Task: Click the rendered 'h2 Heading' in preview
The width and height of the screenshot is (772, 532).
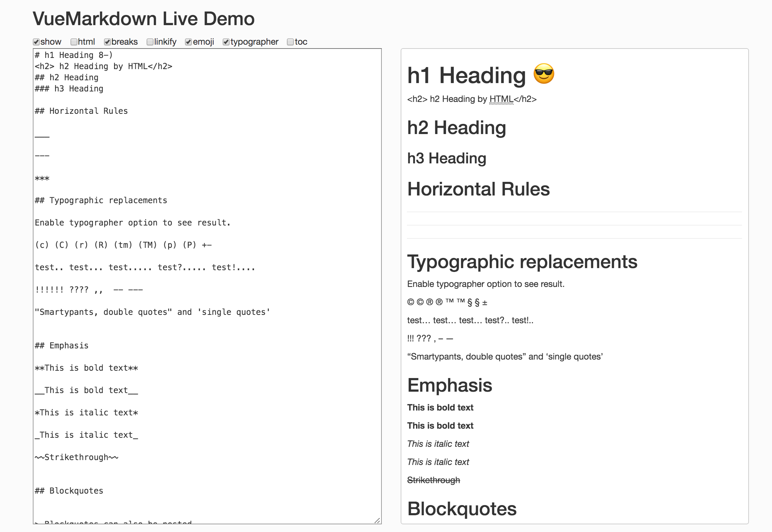Action: click(x=456, y=128)
